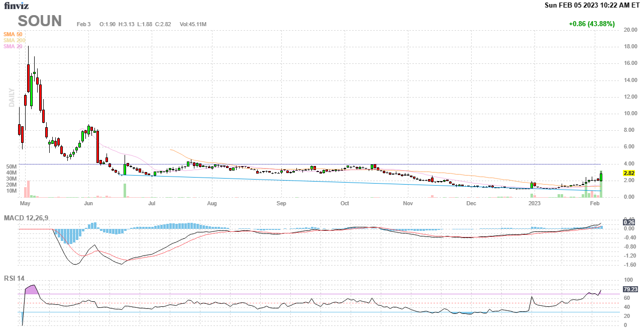This screenshot has height=333, width=644.
Task: Select the SMA 20 legend label
Action: (13, 46)
